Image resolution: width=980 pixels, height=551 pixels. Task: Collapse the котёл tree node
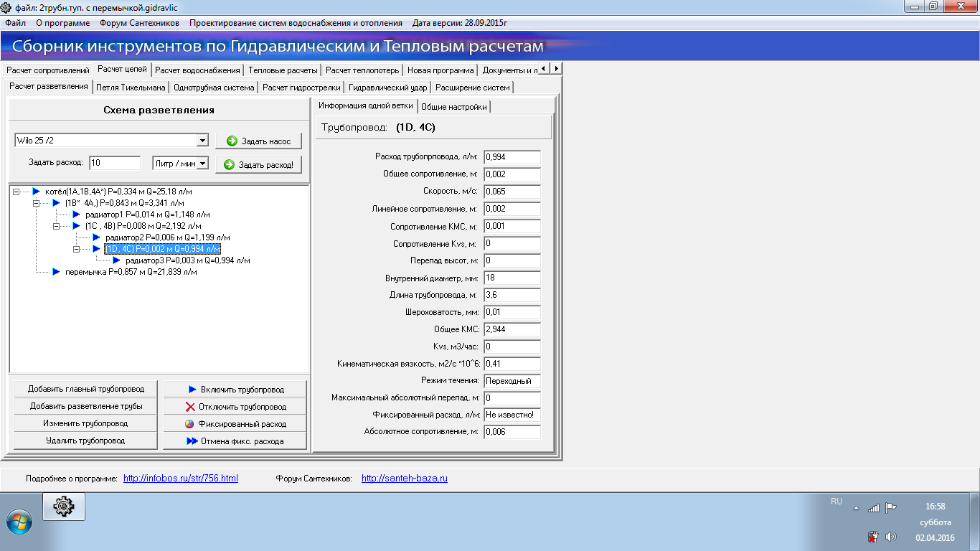tap(16, 192)
